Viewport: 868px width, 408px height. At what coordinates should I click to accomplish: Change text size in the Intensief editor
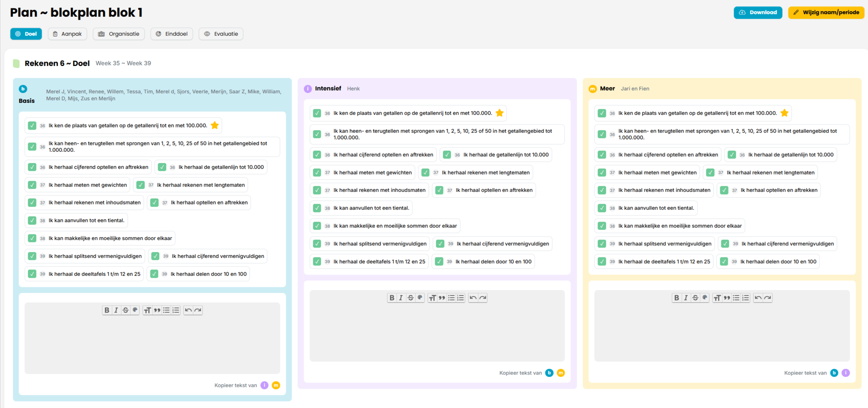point(433,298)
